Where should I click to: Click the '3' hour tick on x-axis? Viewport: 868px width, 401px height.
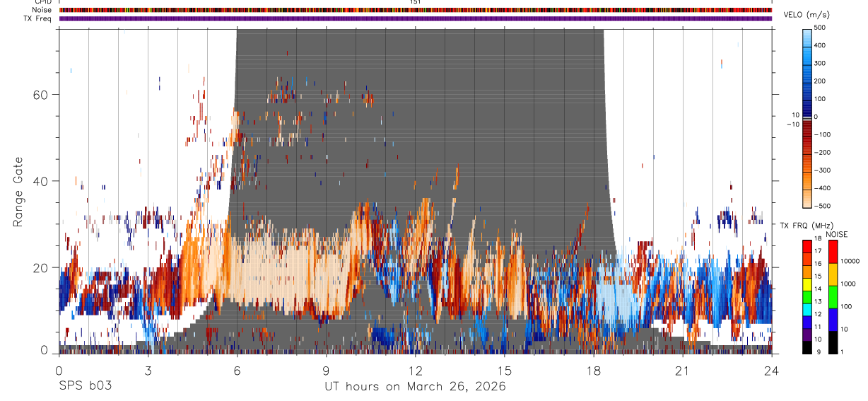pyautogui.click(x=148, y=371)
